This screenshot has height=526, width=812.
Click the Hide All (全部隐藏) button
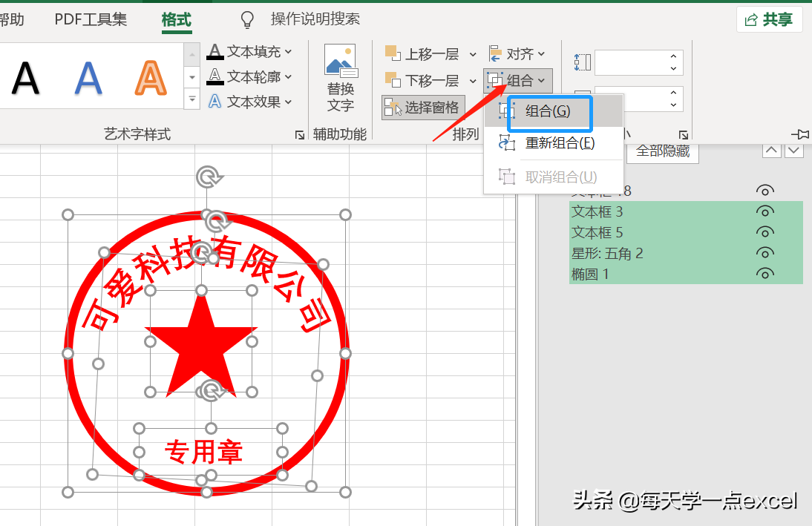click(663, 151)
